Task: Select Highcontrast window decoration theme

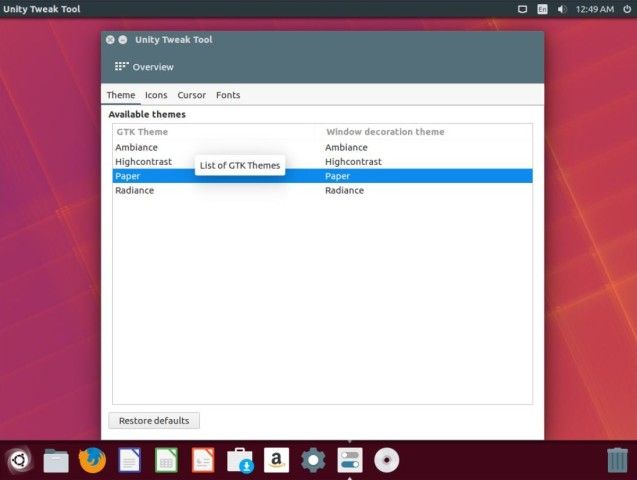Action: (x=353, y=162)
